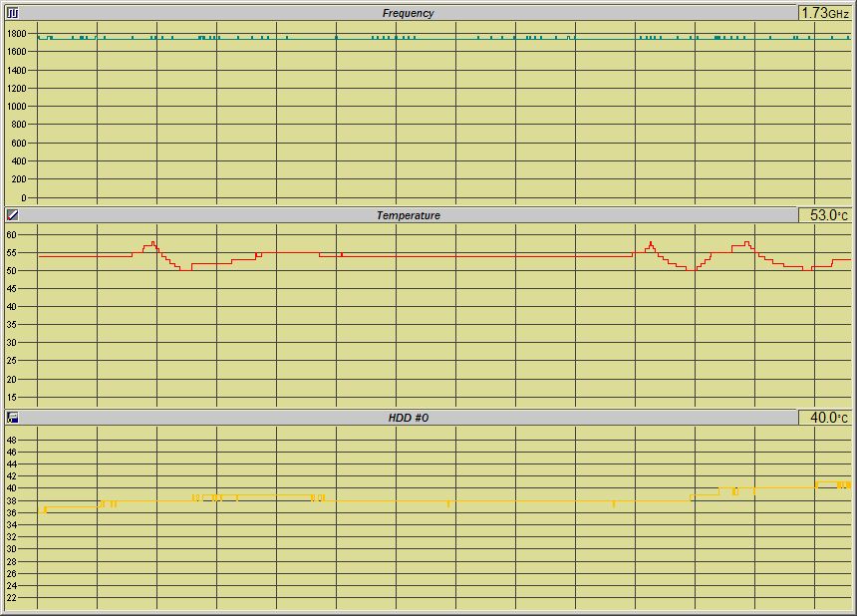
Task: Click the 25 label on Temperature axis
Action: pyautogui.click(x=12, y=361)
